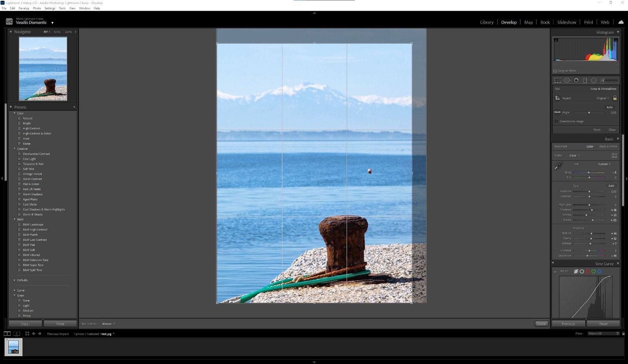
Task: Click the Previous button
Action: point(568,324)
